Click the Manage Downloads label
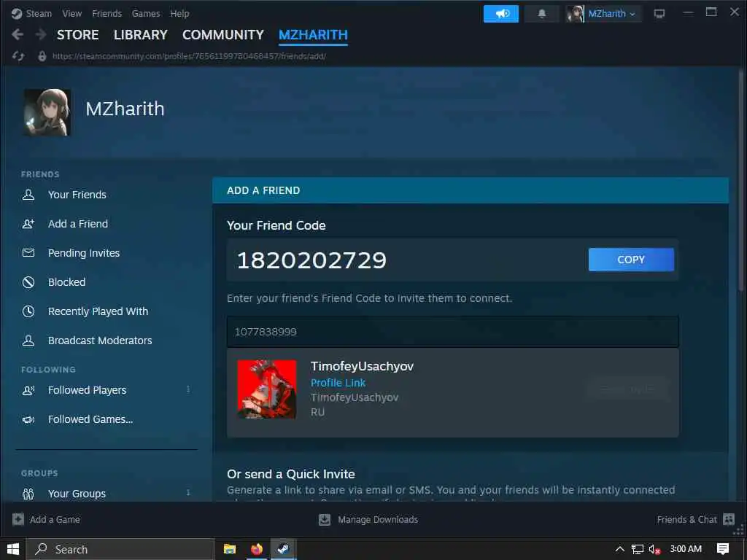 tap(378, 519)
